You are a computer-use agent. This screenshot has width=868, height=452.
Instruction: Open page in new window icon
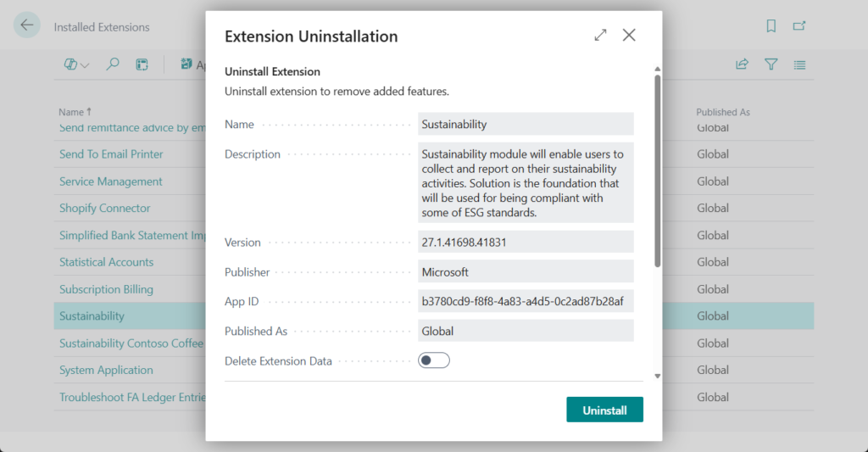[x=799, y=26]
